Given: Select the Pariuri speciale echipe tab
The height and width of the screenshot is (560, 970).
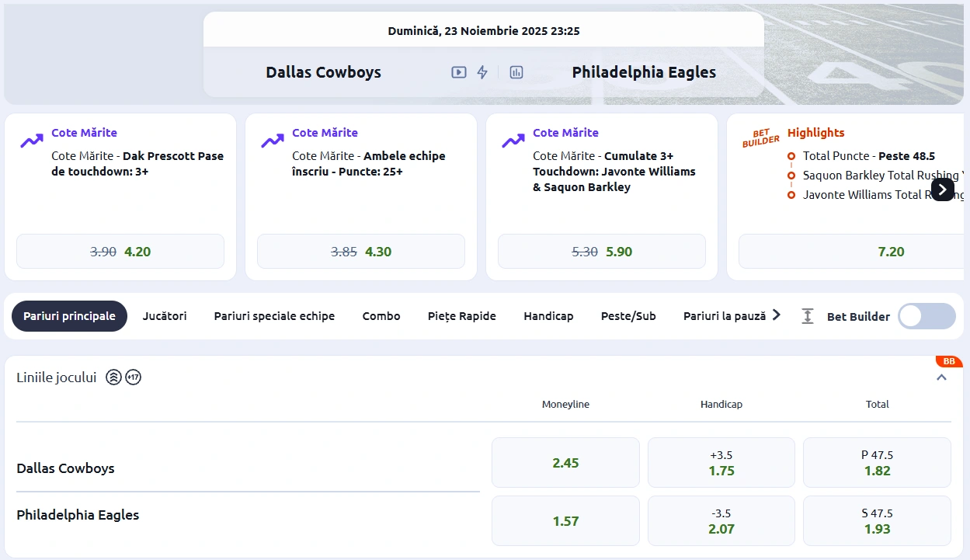Looking at the screenshot, I should (274, 316).
